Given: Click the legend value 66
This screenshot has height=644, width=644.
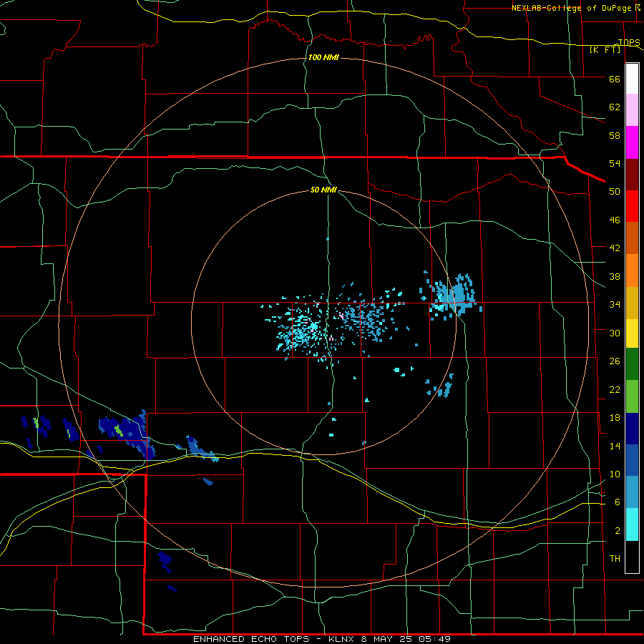Looking at the screenshot, I should 615,79.
